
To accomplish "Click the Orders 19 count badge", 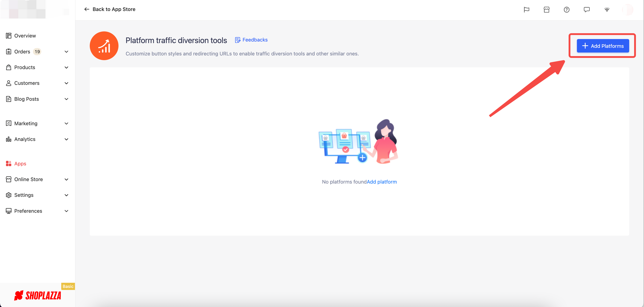I will pos(37,51).
